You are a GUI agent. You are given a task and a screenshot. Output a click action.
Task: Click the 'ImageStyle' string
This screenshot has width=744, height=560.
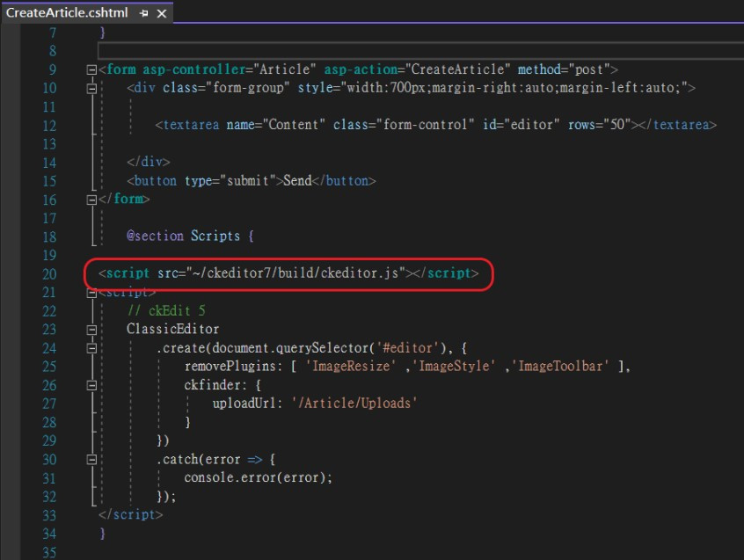pyautogui.click(x=454, y=366)
